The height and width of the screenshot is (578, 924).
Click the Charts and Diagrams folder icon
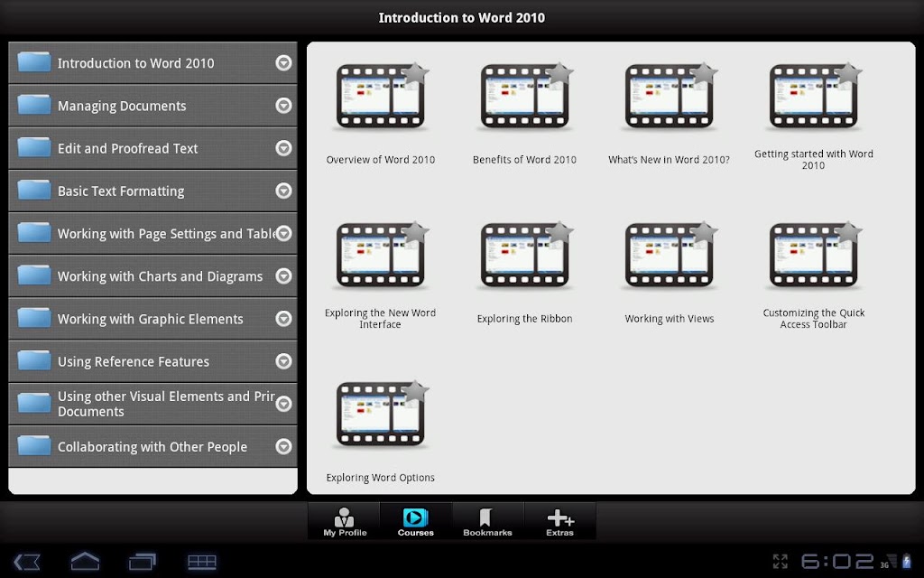pos(34,275)
